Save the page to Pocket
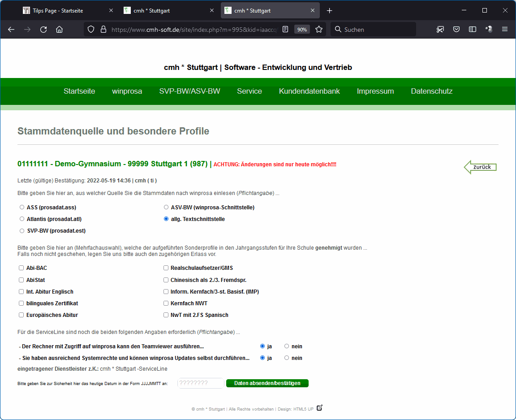Screen dimensions: 516x420 tap(456, 30)
